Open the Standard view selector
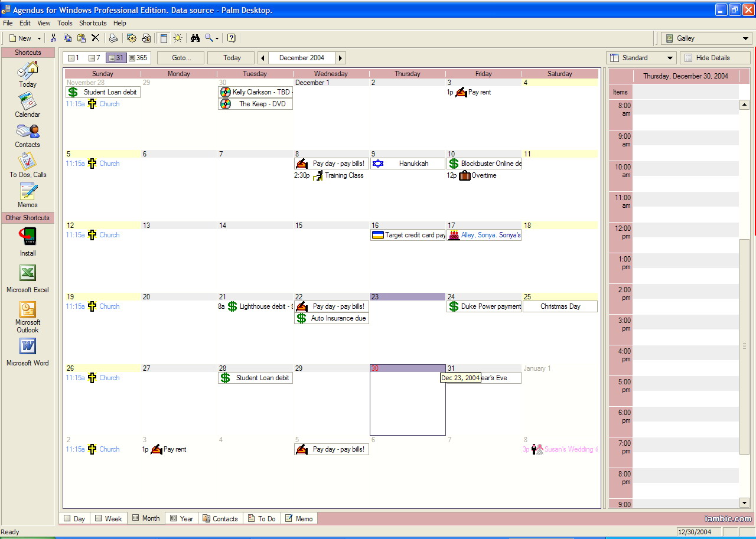The image size is (756, 539). pyautogui.click(x=641, y=57)
